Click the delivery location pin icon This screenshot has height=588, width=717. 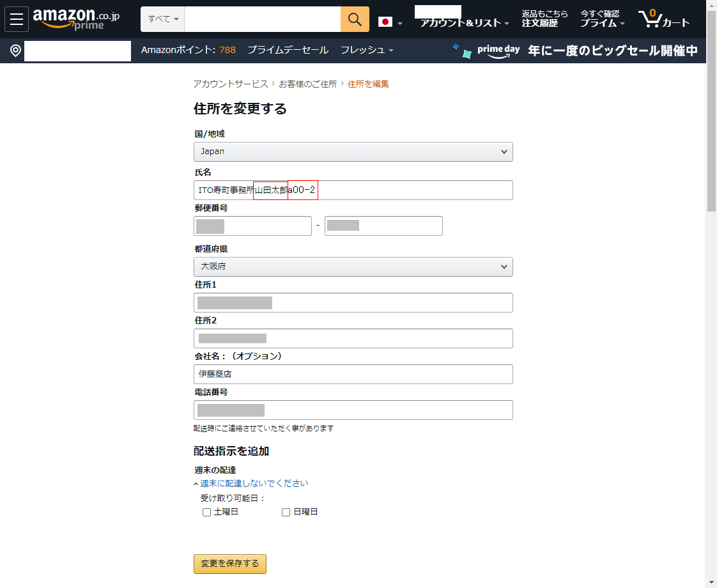pyautogui.click(x=15, y=50)
